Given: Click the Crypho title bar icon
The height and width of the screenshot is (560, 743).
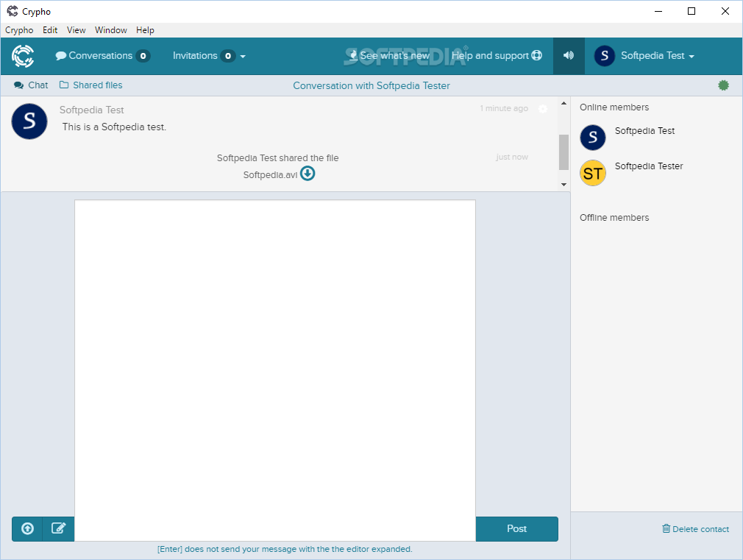Looking at the screenshot, I should click(13, 11).
